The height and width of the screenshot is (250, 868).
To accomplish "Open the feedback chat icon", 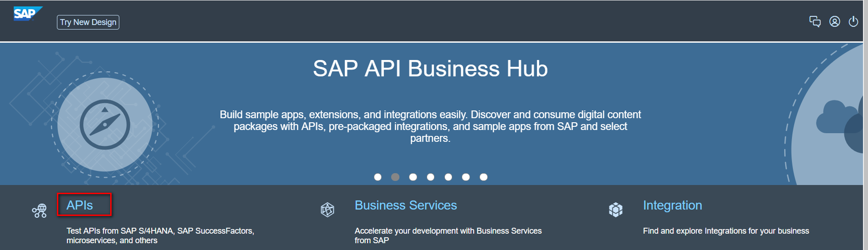I will (x=815, y=21).
